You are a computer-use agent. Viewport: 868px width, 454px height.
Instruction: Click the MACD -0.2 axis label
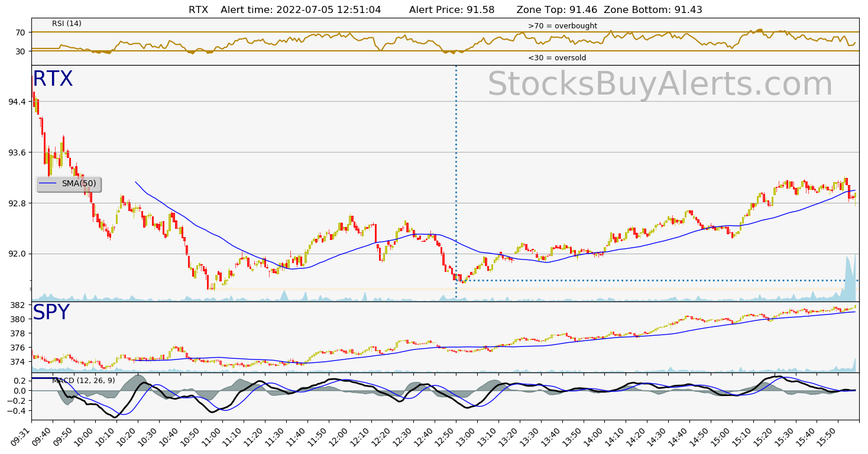click(17, 401)
